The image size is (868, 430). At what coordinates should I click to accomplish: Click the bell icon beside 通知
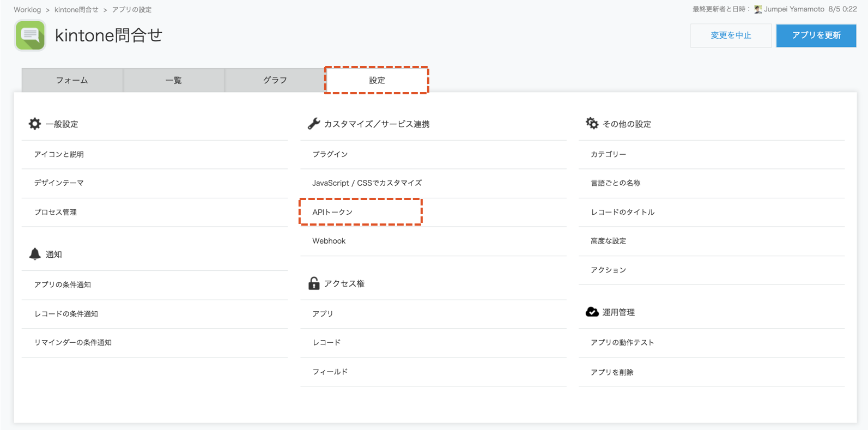(35, 254)
